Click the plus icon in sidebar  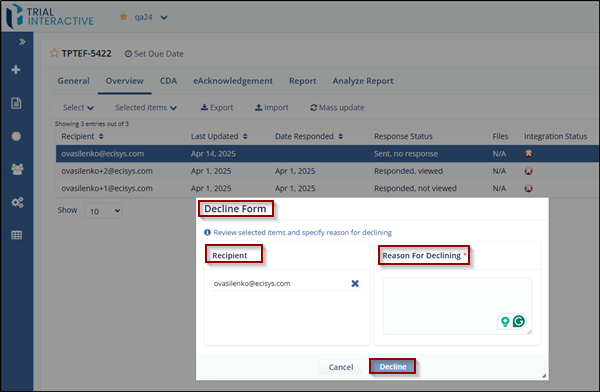click(16, 70)
